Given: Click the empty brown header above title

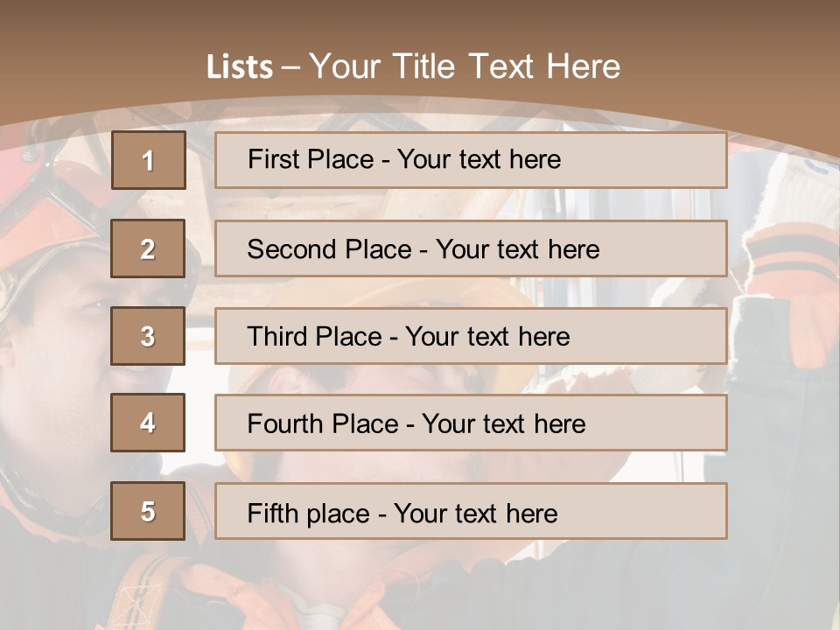Looking at the screenshot, I should 420,22.
